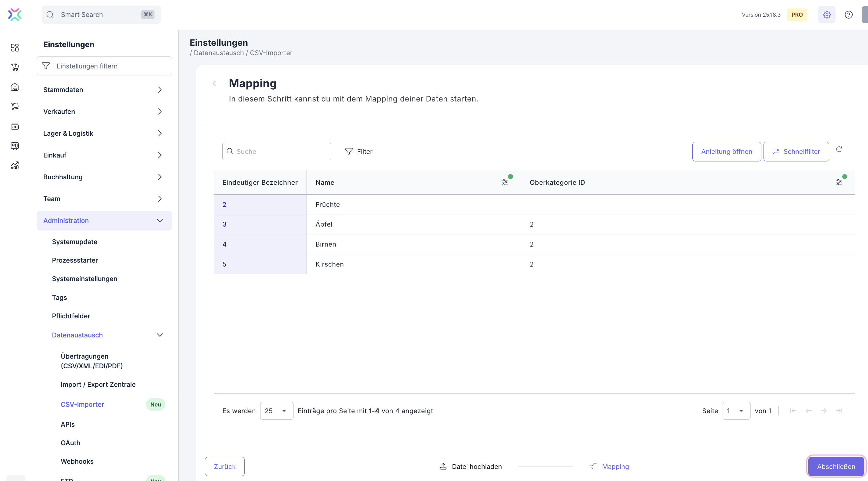Select Systemeinstellungen in the sidebar
Image resolution: width=868 pixels, height=481 pixels.
coord(84,279)
